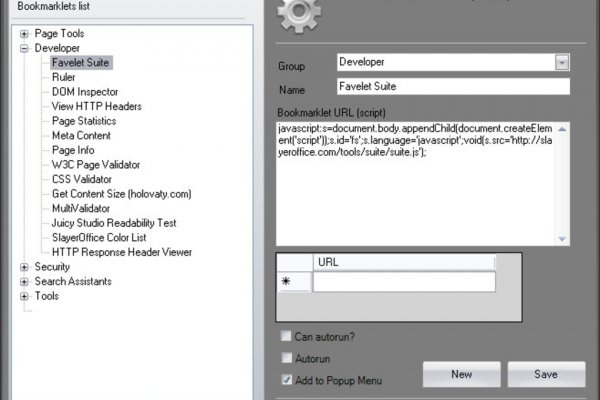Click the gear icon at top
Viewport: 600px width, 400px height.
[x=296, y=16]
